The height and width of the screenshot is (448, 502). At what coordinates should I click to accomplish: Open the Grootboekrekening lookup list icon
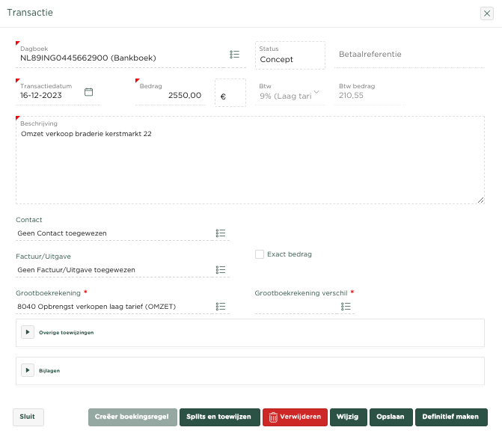(x=221, y=306)
